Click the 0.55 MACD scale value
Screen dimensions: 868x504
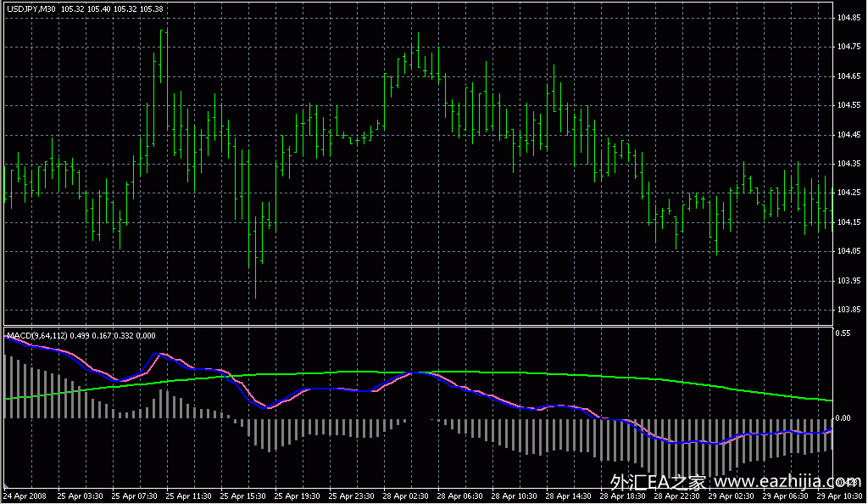pos(843,333)
